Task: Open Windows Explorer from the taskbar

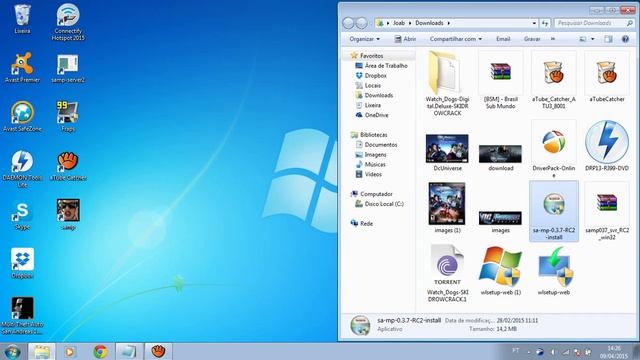Action: [42, 351]
